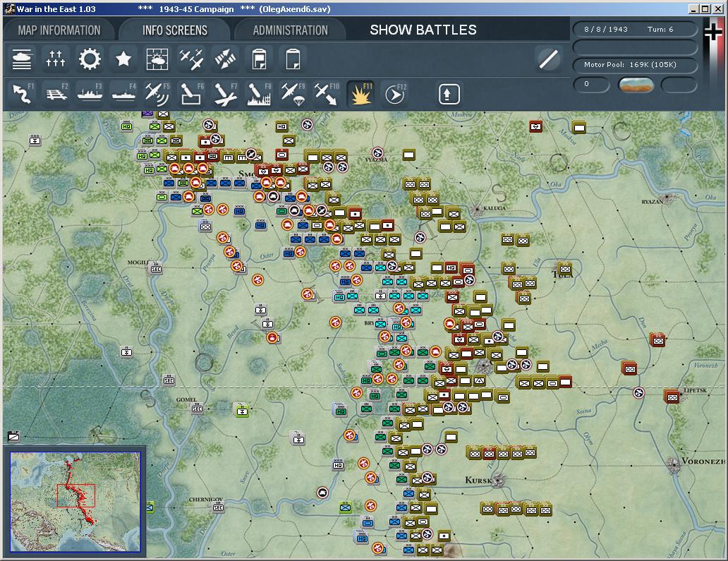Click the date field 8/8/1943
728x561 pixels.
coord(606,29)
